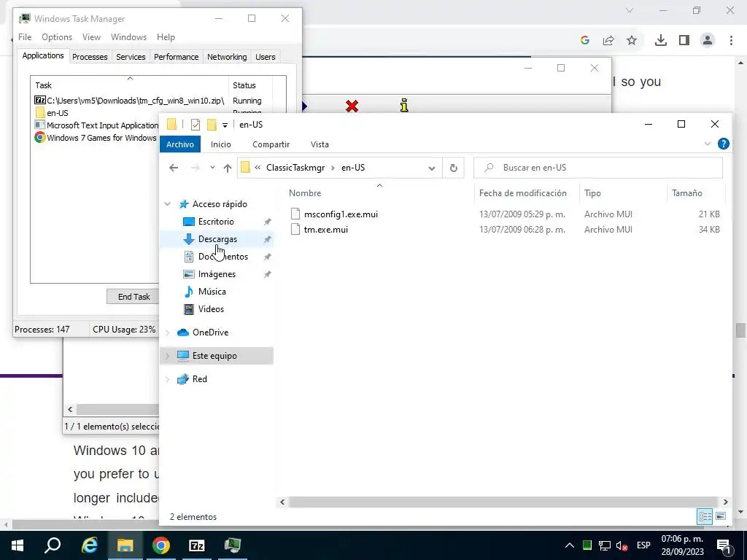Select Microsoft Text Input Application task
This screenshot has width=747, height=560.
[96, 125]
